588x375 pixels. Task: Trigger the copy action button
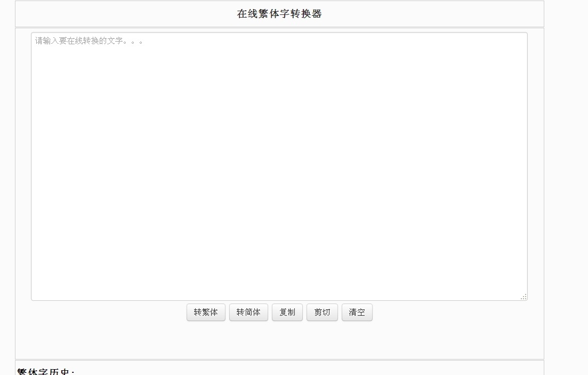287,312
